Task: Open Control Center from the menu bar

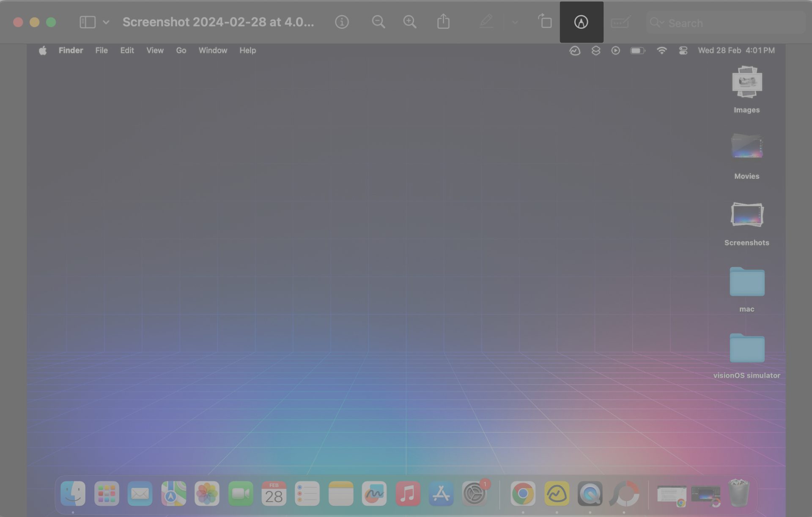Action: 683,50
